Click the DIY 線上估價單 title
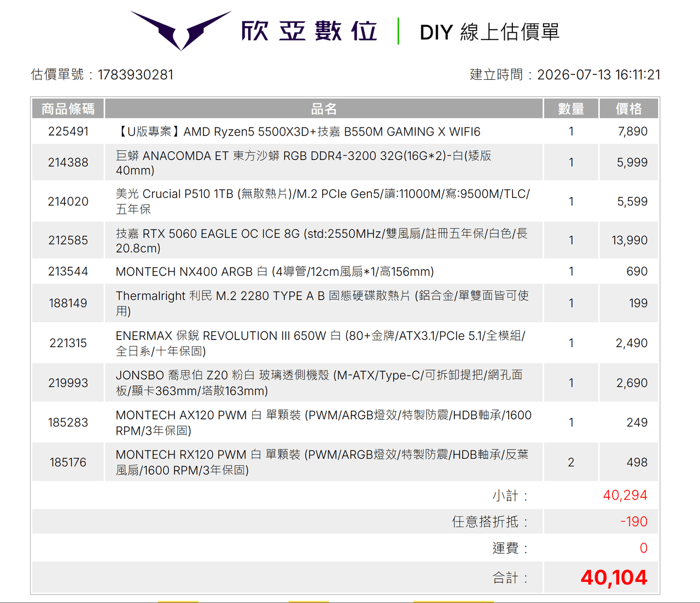Viewport: 700px width, 603px height. [489, 32]
